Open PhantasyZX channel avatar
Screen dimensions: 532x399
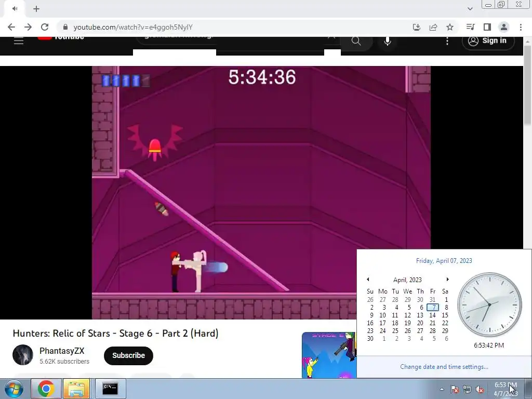(23, 355)
